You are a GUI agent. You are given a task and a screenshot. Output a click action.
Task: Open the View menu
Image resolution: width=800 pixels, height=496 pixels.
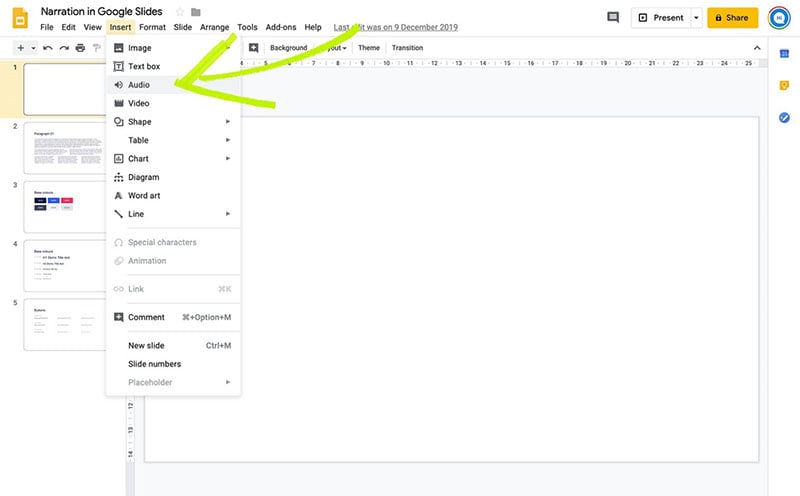point(92,27)
